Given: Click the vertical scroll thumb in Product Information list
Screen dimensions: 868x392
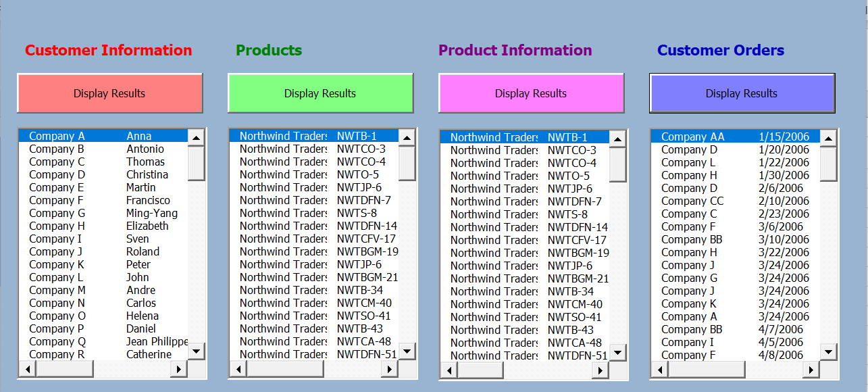Looking at the screenshot, I should 618,164.
